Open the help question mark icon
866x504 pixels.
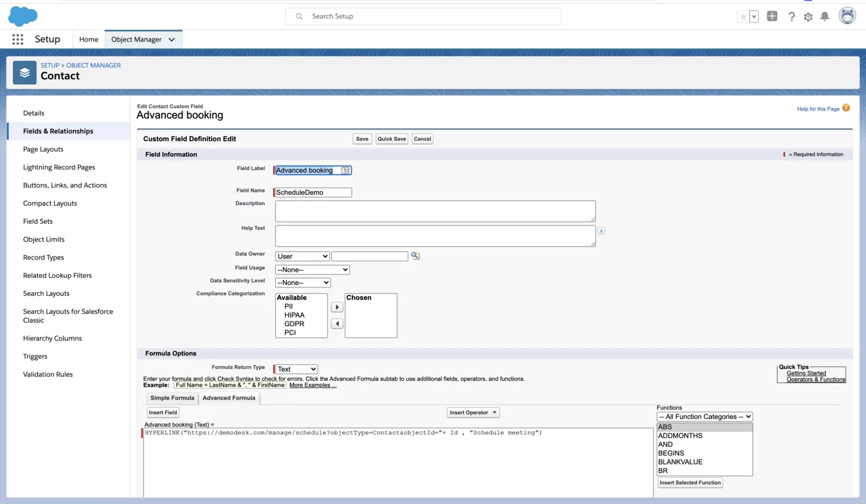tap(791, 17)
